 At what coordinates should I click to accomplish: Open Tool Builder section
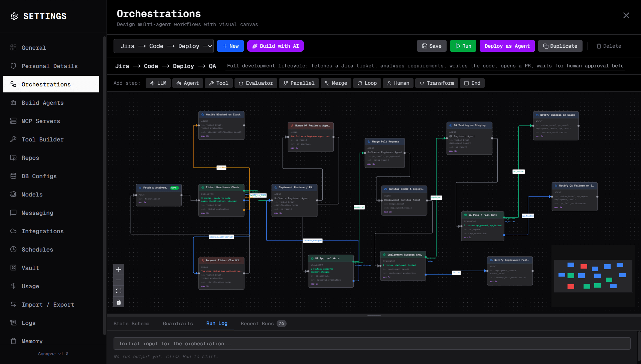(x=51, y=139)
